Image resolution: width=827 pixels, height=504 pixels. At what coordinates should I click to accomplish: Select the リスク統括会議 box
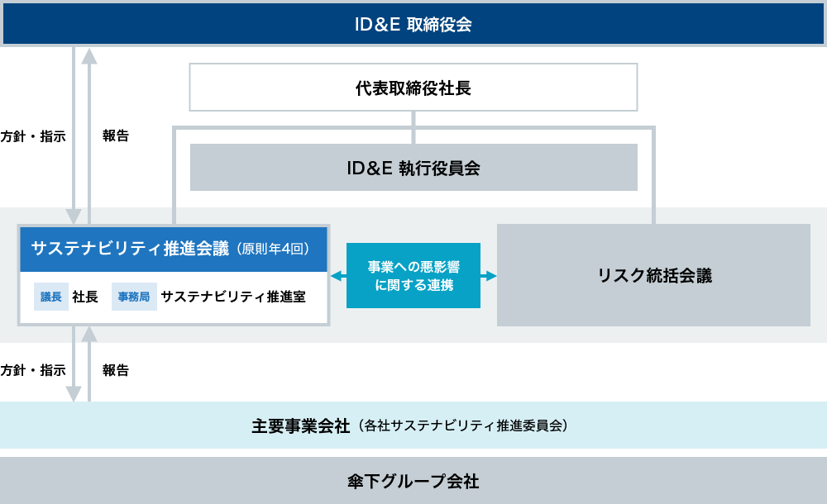pyautogui.click(x=653, y=275)
